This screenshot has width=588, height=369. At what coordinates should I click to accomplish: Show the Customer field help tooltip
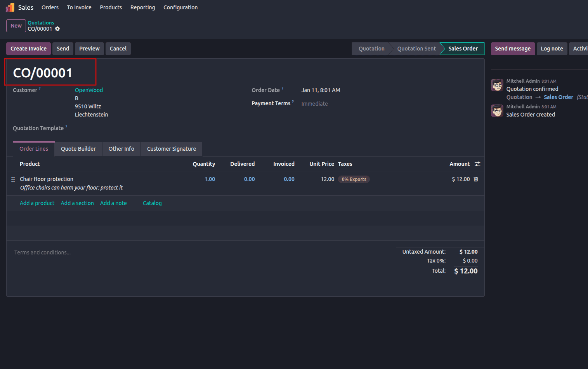click(40, 89)
